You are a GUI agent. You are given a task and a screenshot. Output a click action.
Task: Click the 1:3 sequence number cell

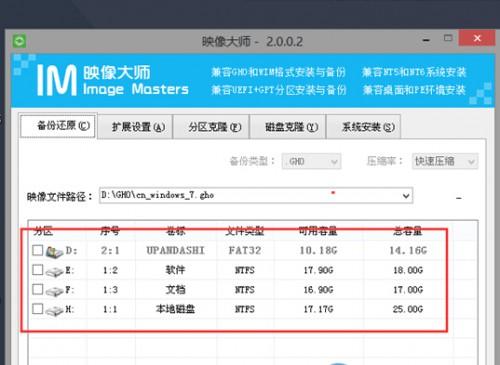[110, 290]
